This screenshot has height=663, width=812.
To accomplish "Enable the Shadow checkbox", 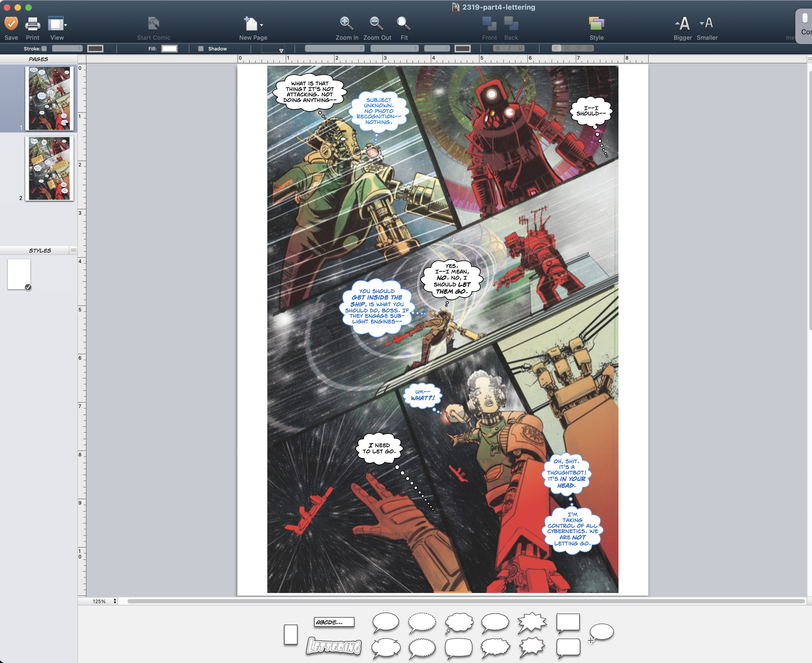I will pos(201,49).
